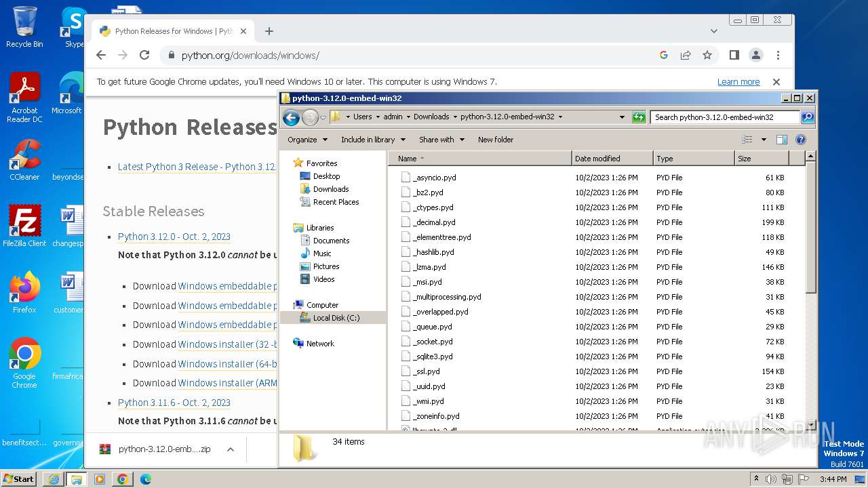Open Python 3.11.6 - Oct. 2, 2023 link

(174, 403)
